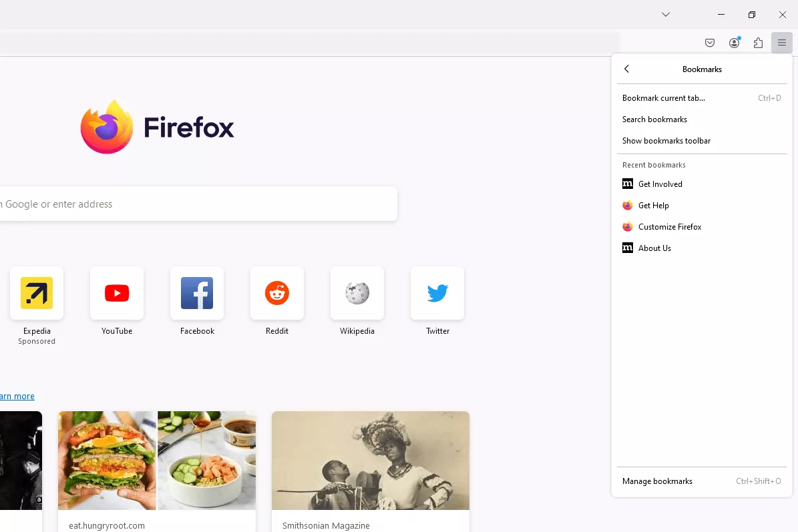Close the hamburger application menu button
Image resolution: width=798 pixels, height=532 pixels.
782,43
